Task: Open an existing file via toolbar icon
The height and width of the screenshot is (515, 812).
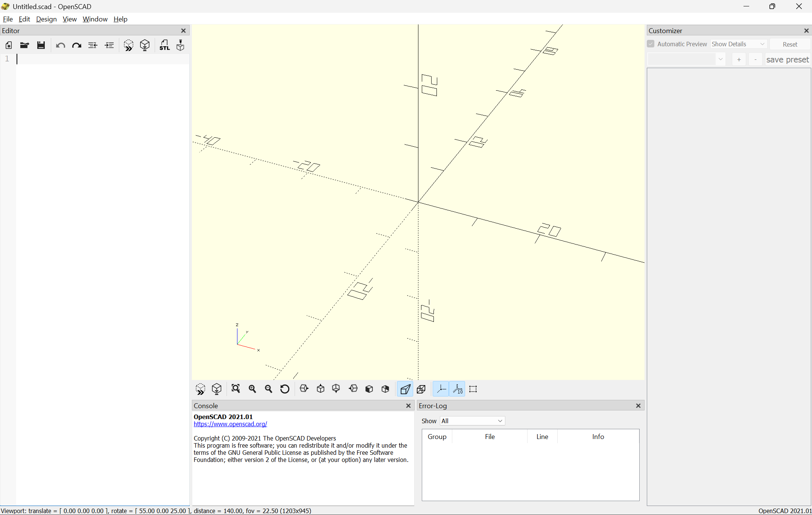Action: click(x=24, y=45)
